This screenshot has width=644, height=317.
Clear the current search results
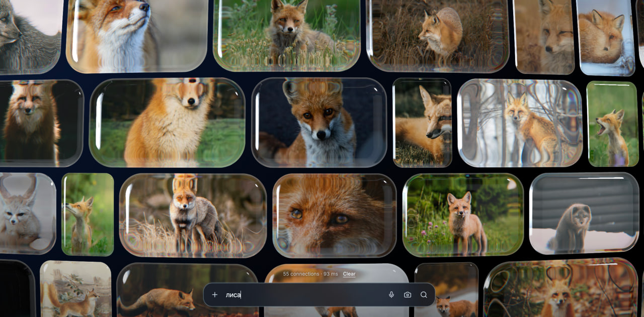349,274
